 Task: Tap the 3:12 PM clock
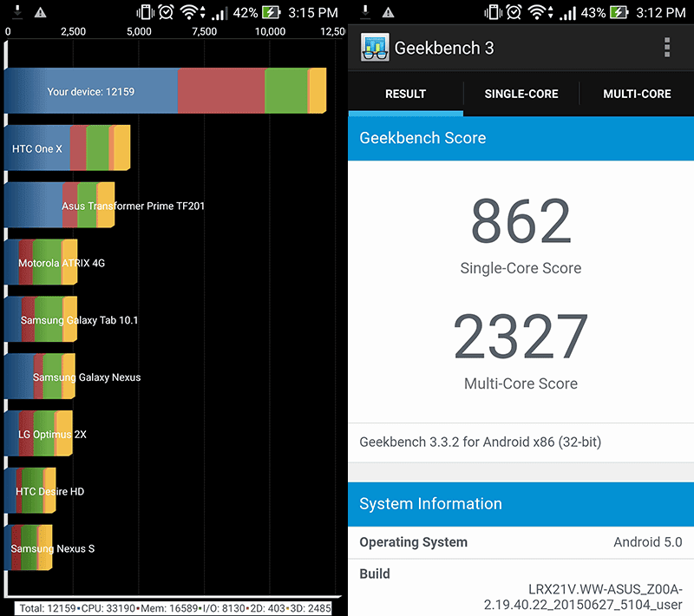[661, 13]
